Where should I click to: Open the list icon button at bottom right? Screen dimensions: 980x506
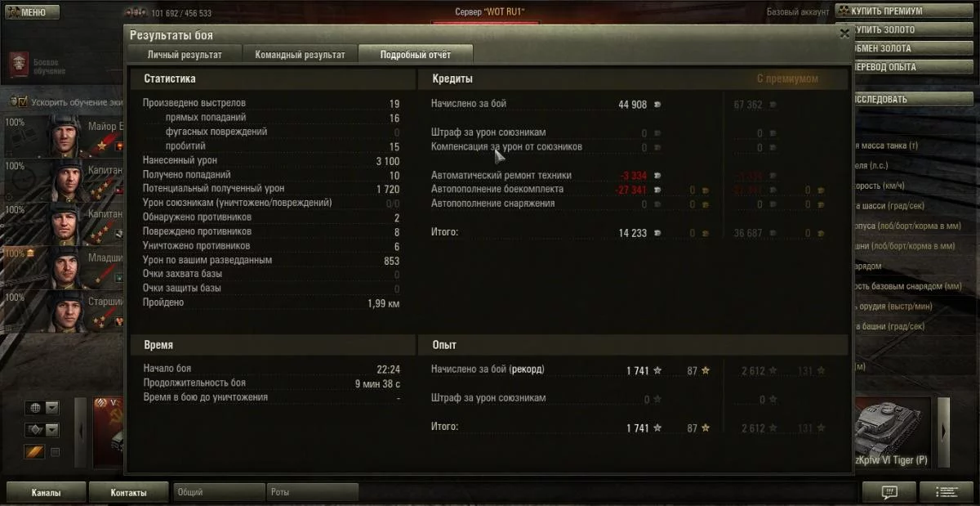point(947,492)
